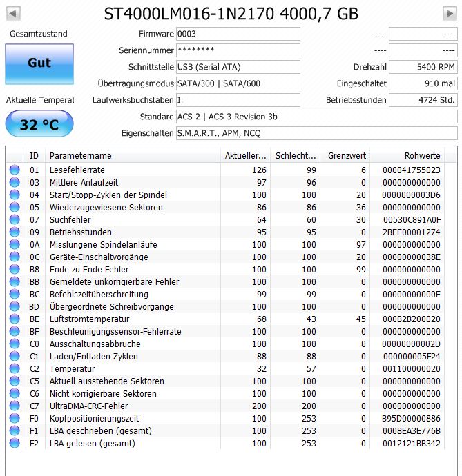
Task: Click the Laufwerksbuchstaben field showing I:
Action: point(238,100)
